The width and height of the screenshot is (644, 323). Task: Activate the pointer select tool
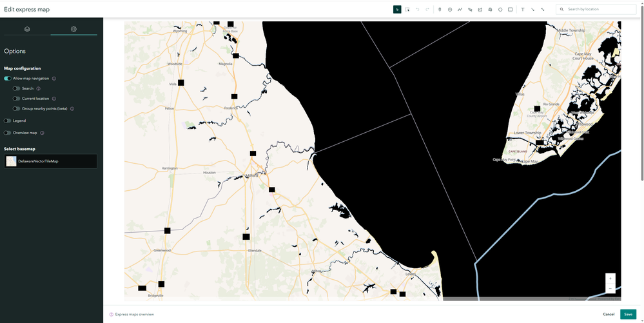tap(397, 10)
